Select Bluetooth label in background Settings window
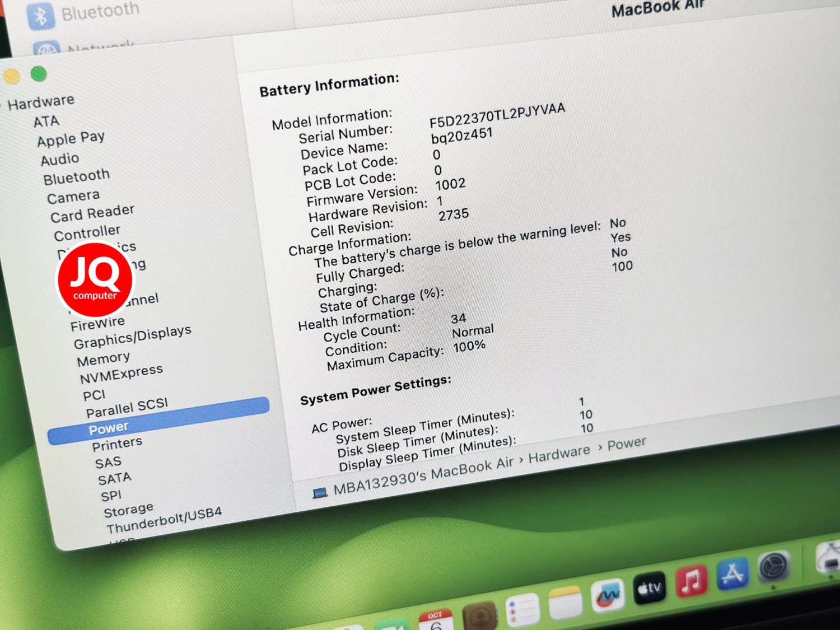 [x=100, y=11]
